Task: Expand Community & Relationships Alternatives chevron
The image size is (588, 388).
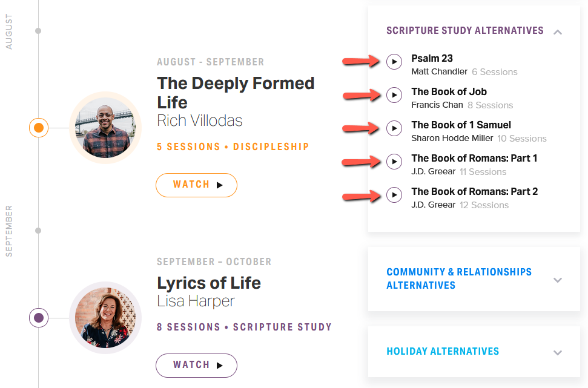Action: click(x=558, y=280)
